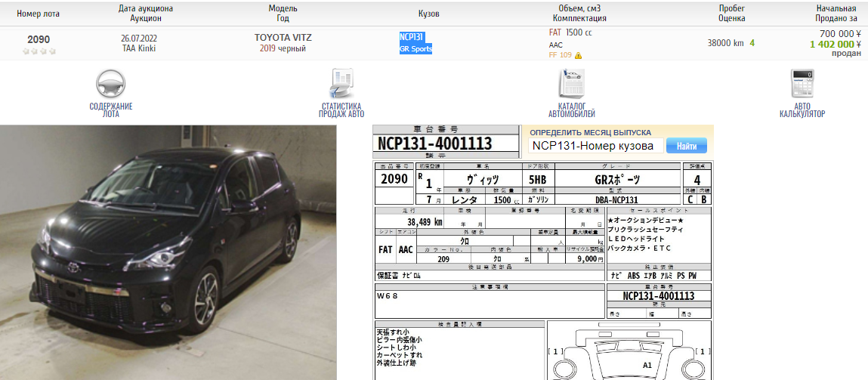This screenshot has width=868, height=380.
Task: Click the 38000 km mileage value
Action: point(725,43)
